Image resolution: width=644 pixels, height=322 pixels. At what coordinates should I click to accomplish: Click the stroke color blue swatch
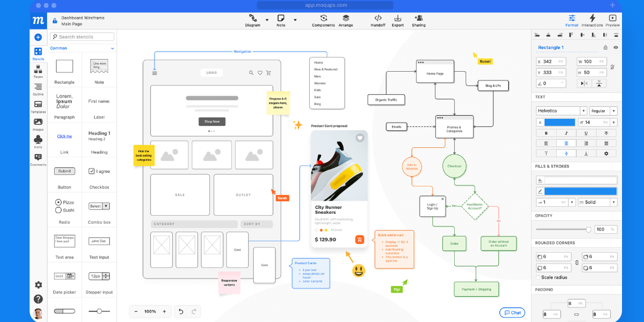(581, 191)
